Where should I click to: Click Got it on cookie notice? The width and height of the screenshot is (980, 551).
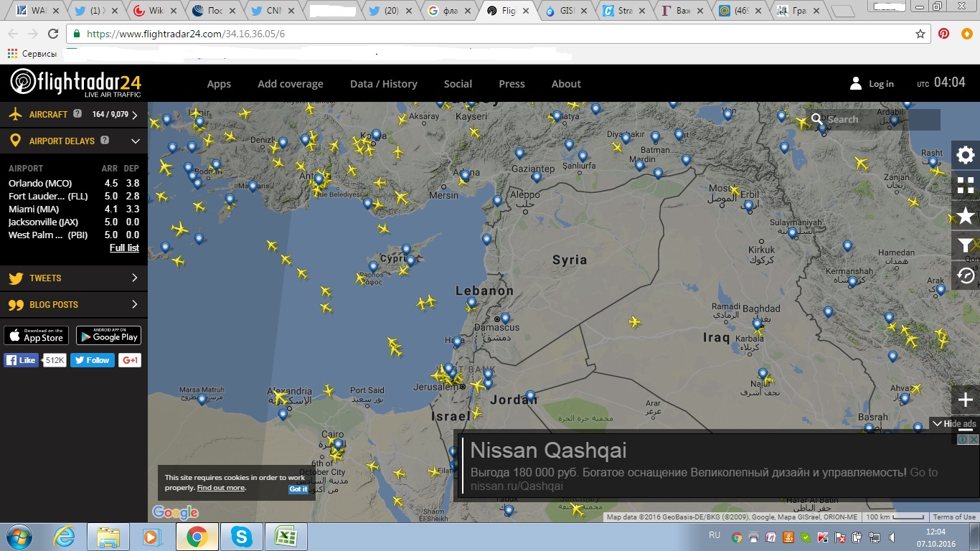(298, 489)
